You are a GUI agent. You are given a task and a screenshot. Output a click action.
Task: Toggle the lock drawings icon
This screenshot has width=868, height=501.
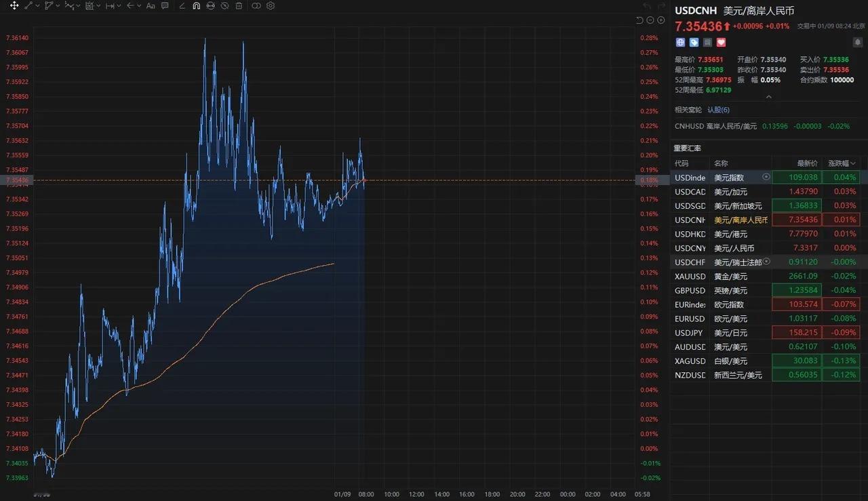210,5
